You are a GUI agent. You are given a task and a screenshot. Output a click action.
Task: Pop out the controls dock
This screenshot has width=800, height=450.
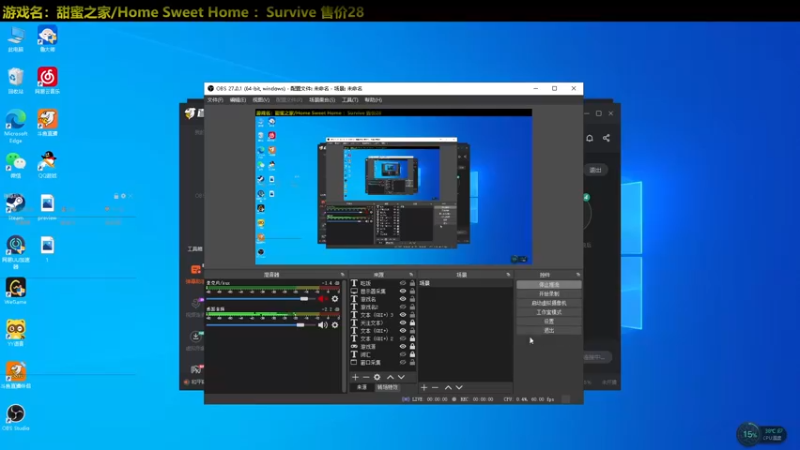tap(578, 274)
